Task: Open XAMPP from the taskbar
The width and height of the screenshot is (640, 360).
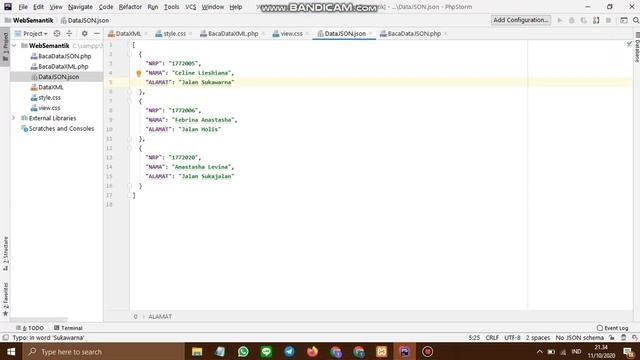Action: tap(382, 351)
